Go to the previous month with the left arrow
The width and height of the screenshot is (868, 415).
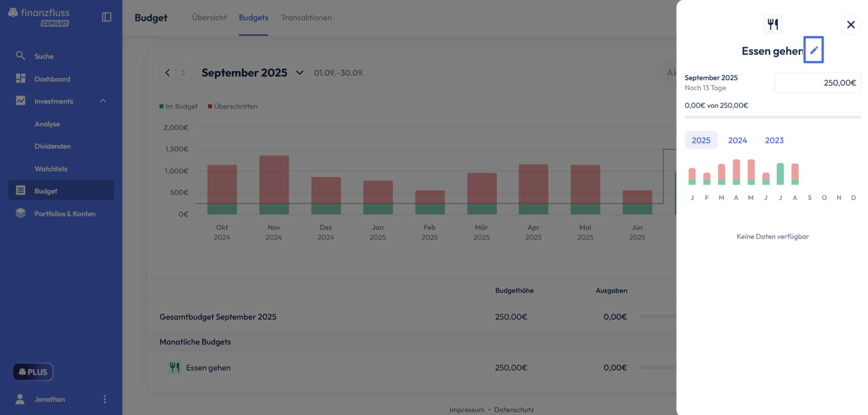168,73
